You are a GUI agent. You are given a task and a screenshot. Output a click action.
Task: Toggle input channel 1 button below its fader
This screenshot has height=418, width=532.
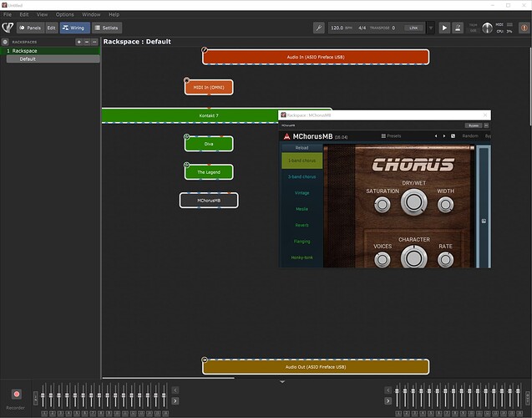tap(44, 413)
